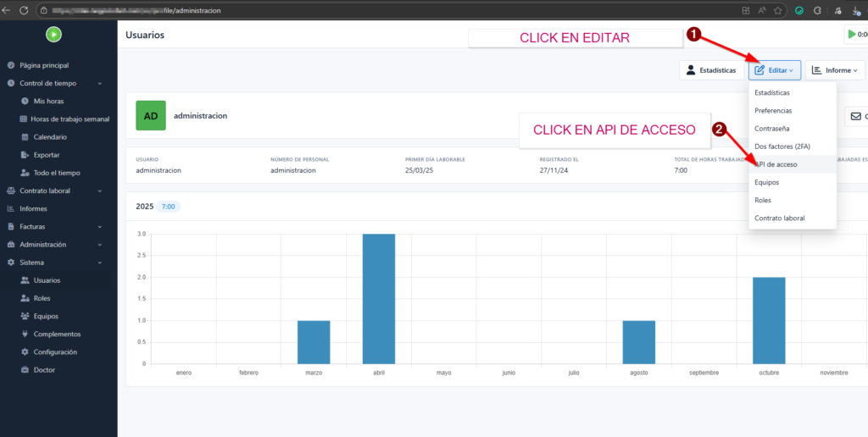Screen dimensions: 868x437
Task: Open Complementos plugin page
Action: [57, 334]
